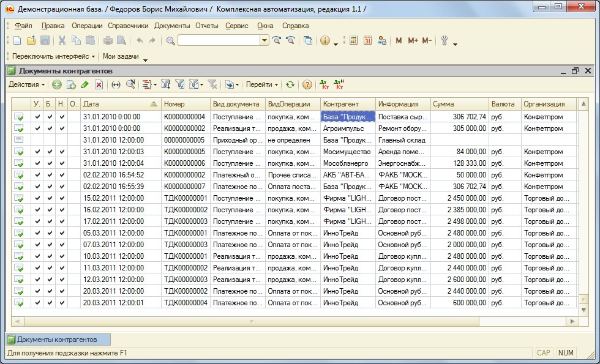The image size is (600, 364).
Task: Click the Мои задачи button
Action: coord(121,56)
